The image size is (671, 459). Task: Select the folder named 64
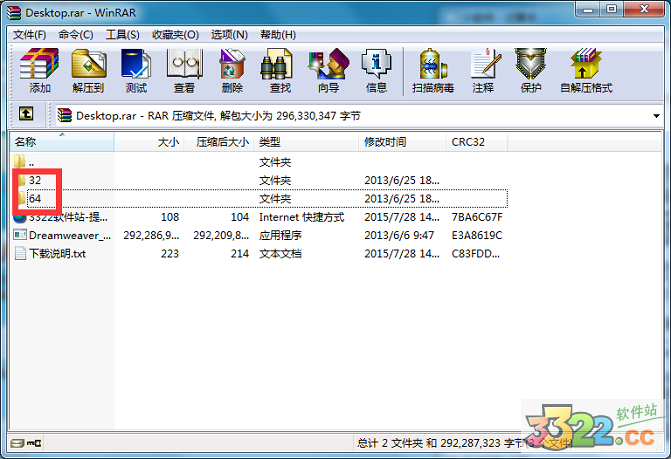(x=35, y=198)
